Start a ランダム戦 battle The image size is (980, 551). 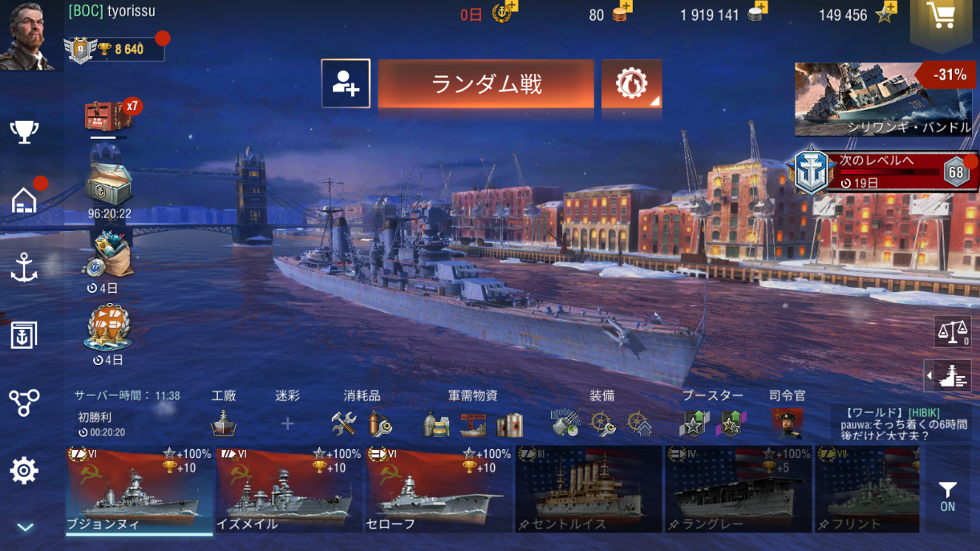tap(486, 83)
